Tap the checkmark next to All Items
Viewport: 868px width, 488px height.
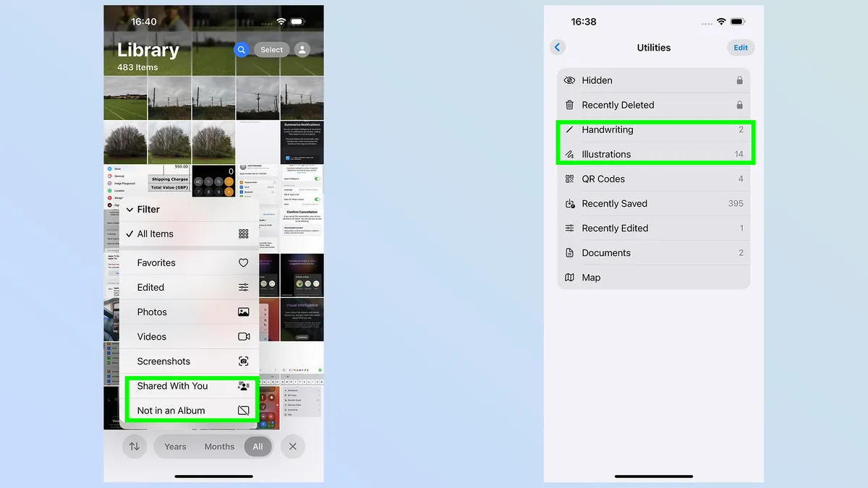[x=129, y=234]
